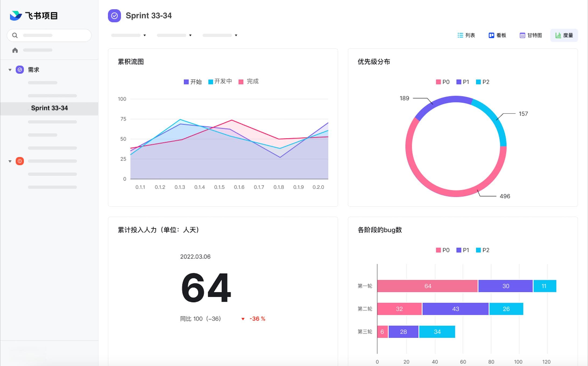This screenshot has width=588, height=366.
Task: Switch to the 列表 view tab
Action: [x=466, y=35]
